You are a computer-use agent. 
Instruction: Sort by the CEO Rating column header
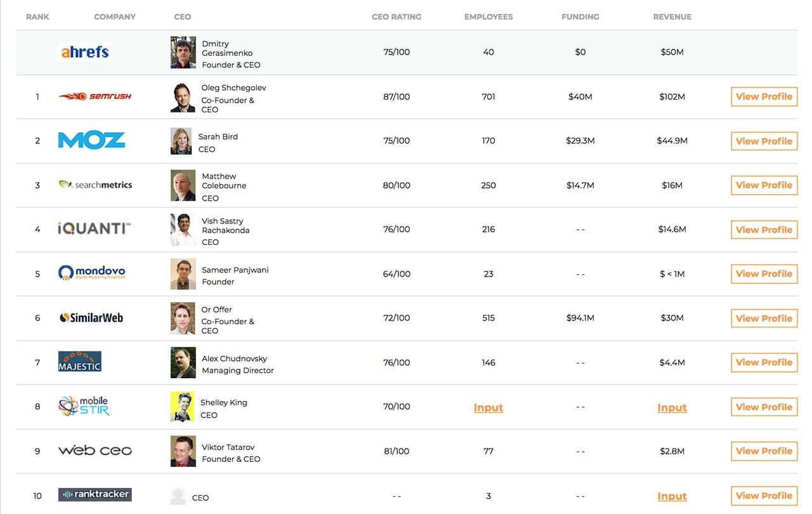[x=396, y=17]
